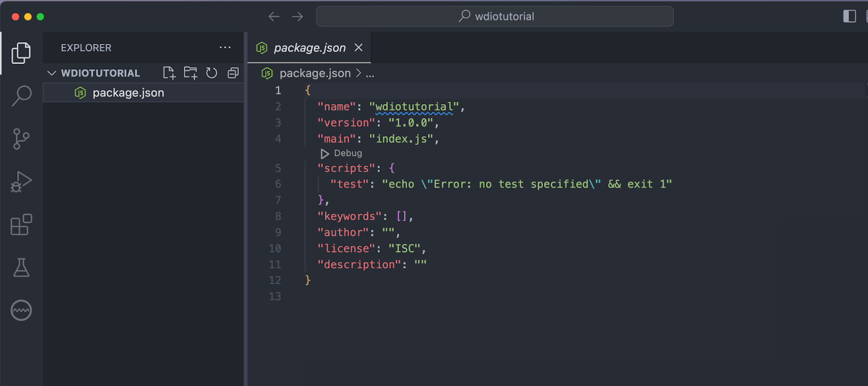The image size is (868, 386).
Task: Click the EXPLORER panel title
Action: (86, 48)
